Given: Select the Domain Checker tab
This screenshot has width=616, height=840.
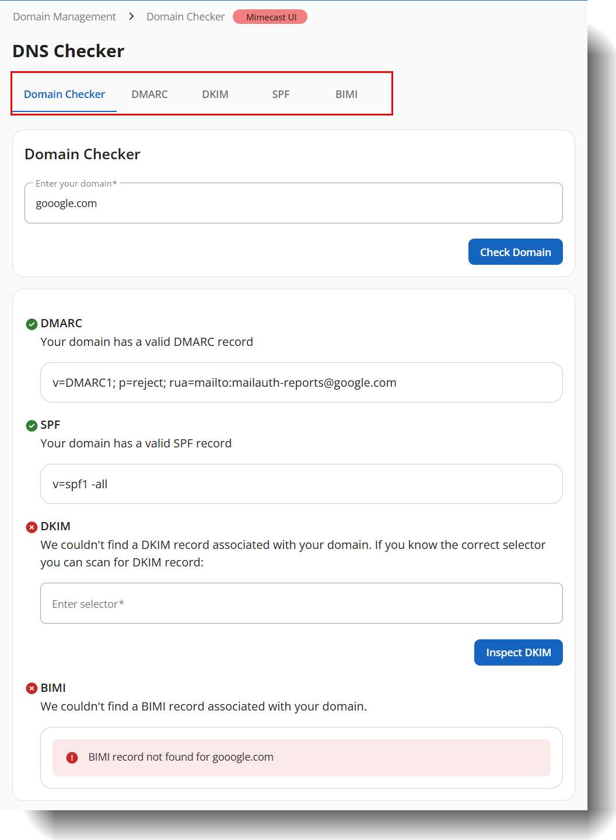Looking at the screenshot, I should tap(64, 94).
